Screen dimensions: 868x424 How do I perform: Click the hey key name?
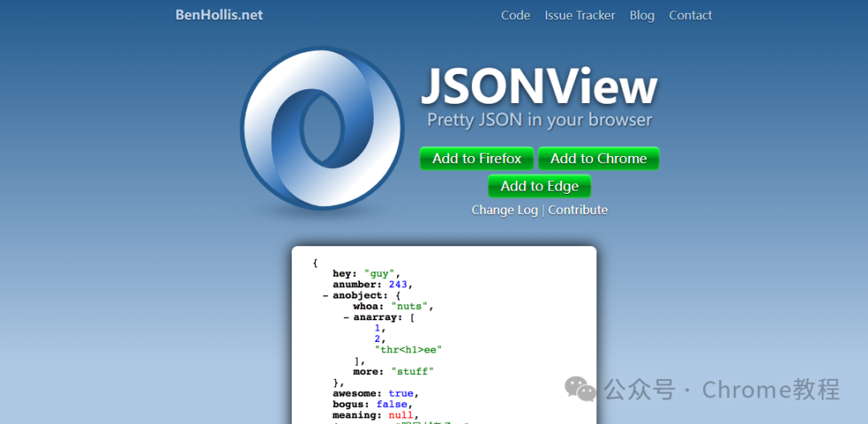coord(345,274)
